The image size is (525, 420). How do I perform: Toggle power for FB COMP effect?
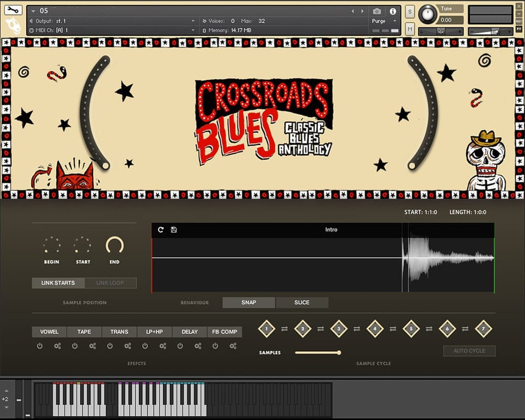coord(215,346)
